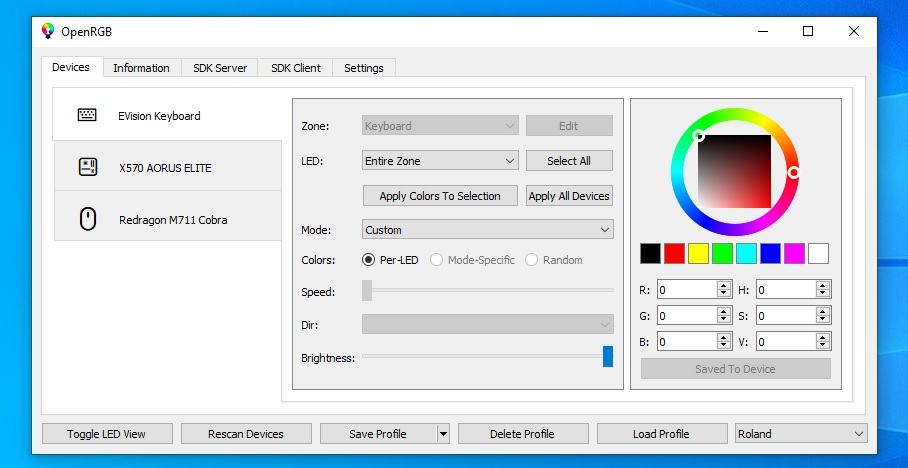Image resolution: width=908 pixels, height=468 pixels.
Task: Click the B value spinner arrows
Action: 724,342
